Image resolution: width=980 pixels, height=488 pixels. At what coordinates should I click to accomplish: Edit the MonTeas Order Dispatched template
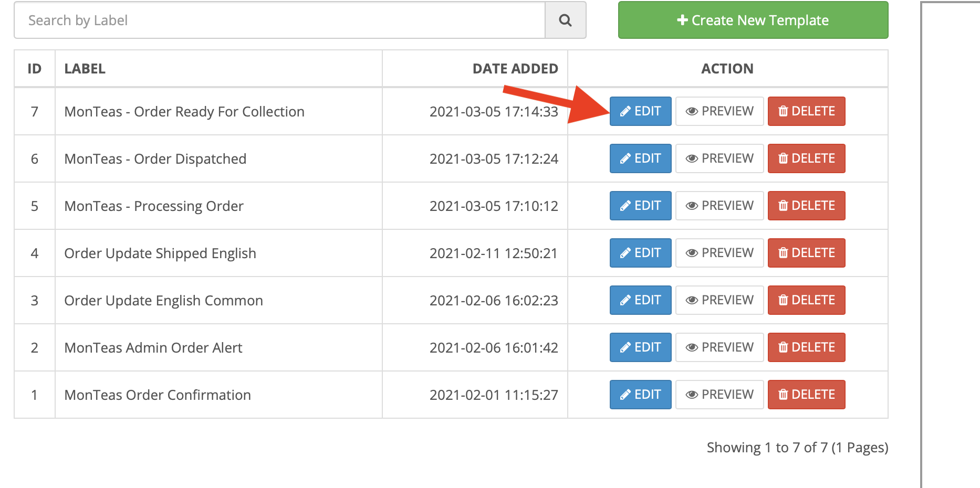[x=640, y=158]
